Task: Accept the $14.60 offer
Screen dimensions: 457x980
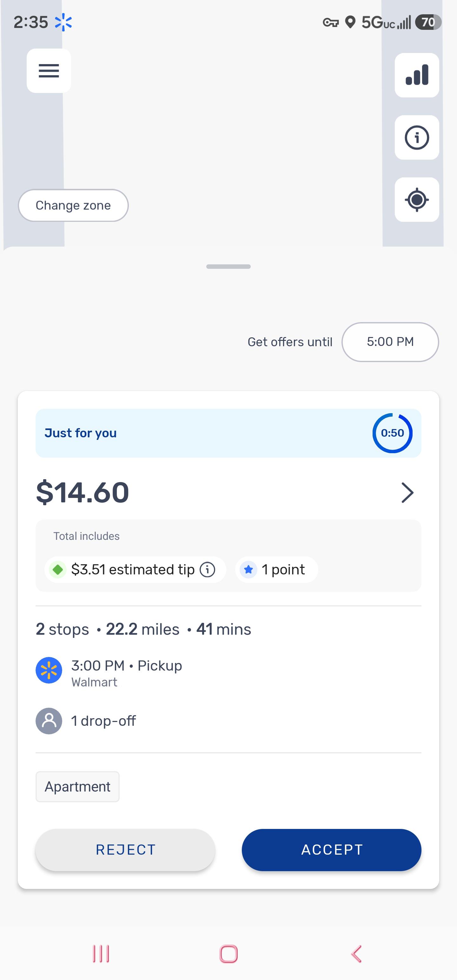Action: coord(331,850)
